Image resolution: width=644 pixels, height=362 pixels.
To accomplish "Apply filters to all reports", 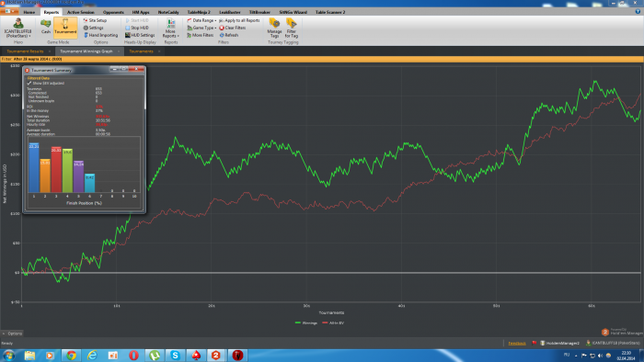I will 239,20.
